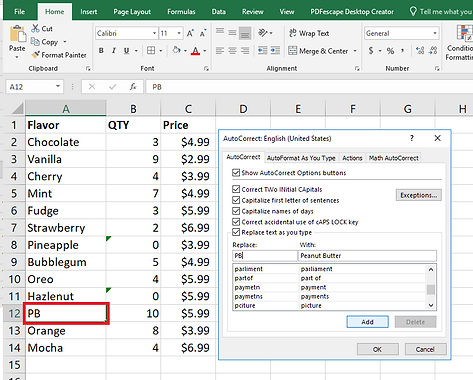This screenshot has height=380, width=473.
Task: Cut the selection with the scissors icon
Action: [x=35, y=29]
